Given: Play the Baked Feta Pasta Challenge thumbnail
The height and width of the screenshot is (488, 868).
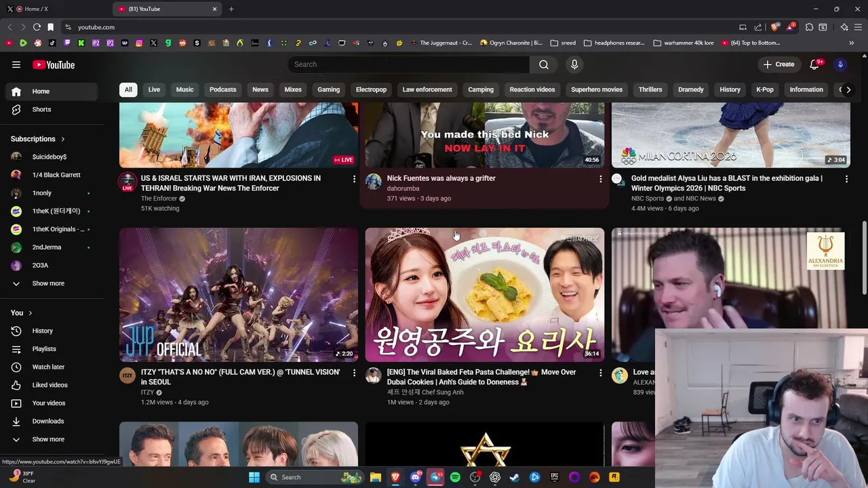Looking at the screenshot, I should 485,295.
